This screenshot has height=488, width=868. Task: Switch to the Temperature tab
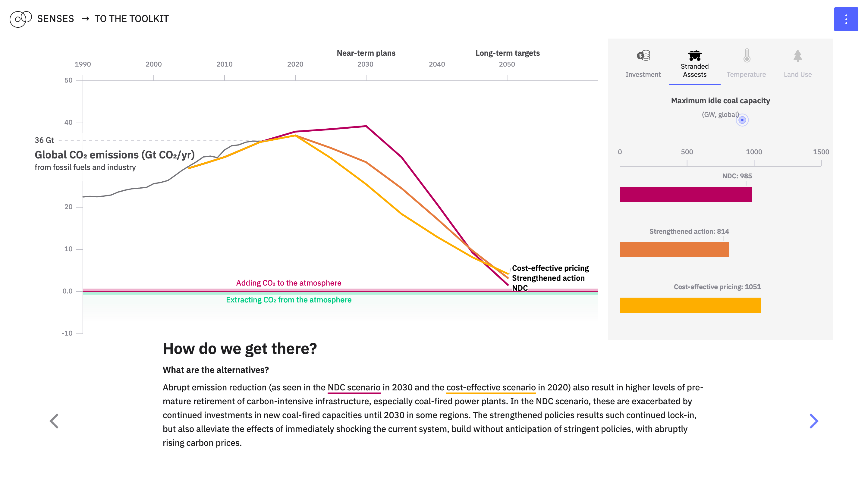pos(746,74)
